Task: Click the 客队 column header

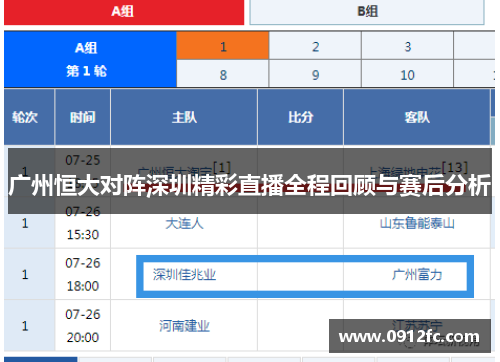Action: tap(417, 117)
